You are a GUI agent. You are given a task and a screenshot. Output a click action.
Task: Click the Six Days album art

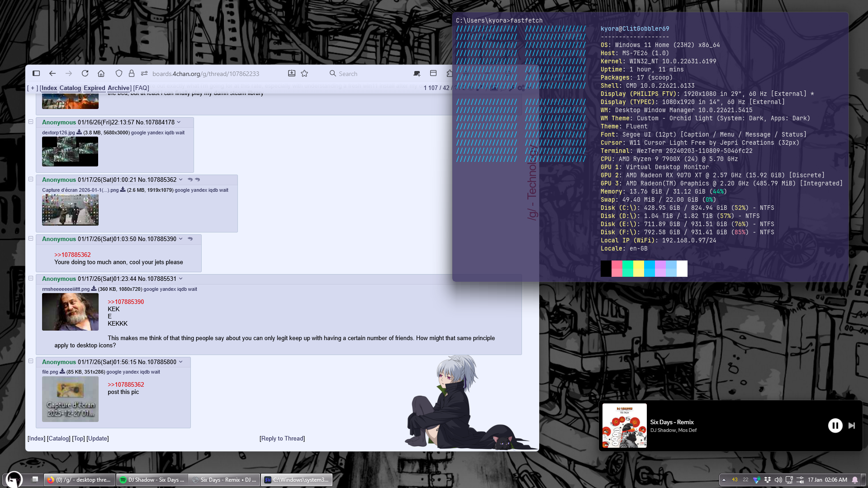625,426
